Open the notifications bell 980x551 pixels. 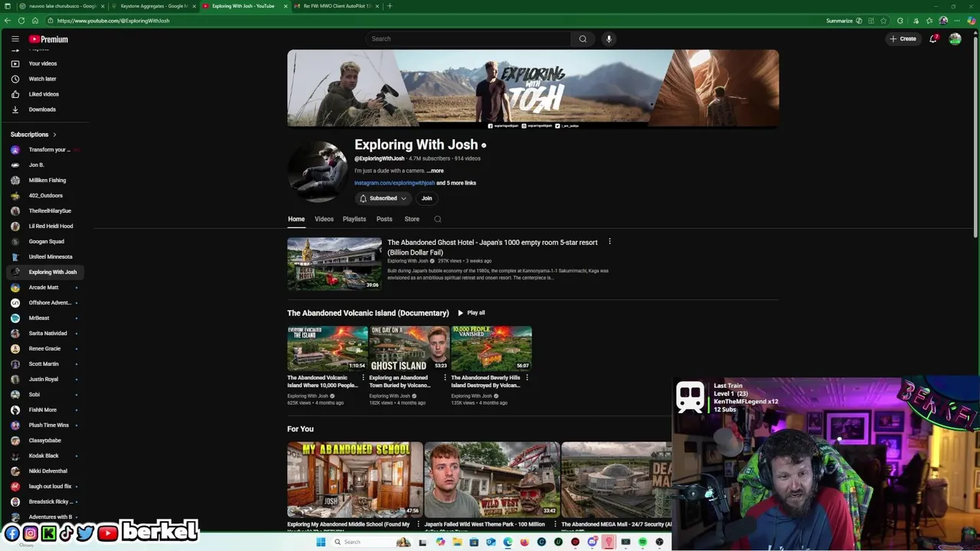tap(933, 39)
